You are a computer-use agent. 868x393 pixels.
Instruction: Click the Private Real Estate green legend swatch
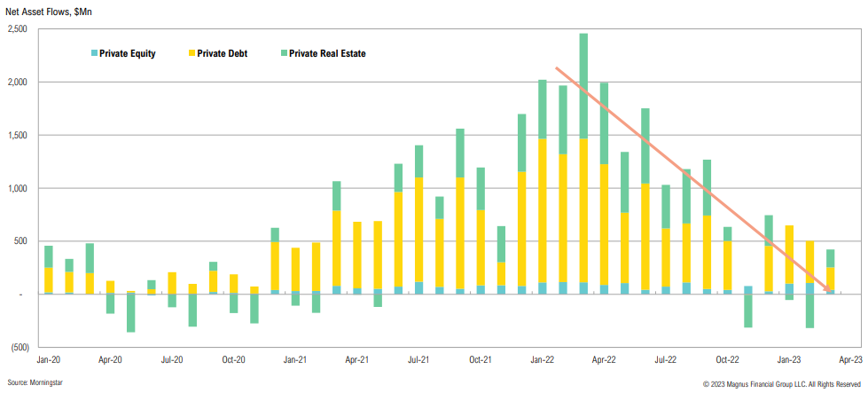pyautogui.click(x=282, y=53)
